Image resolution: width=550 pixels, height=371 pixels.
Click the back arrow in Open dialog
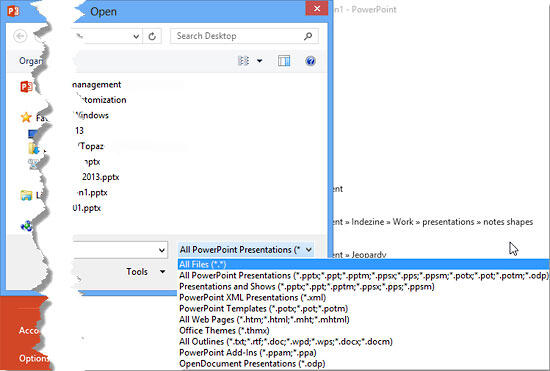click(20, 36)
